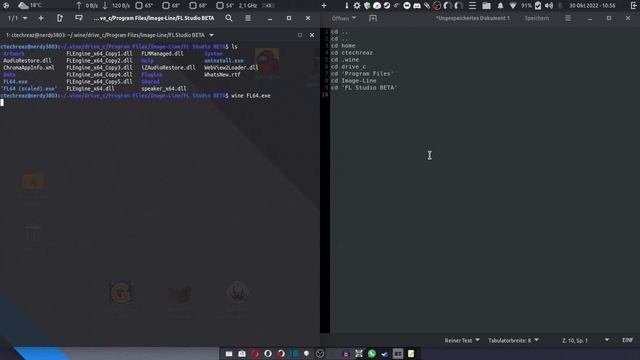Click 'uninstall.exe' in the terminal listing
The height and width of the screenshot is (360, 640).
tap(224, 60)
